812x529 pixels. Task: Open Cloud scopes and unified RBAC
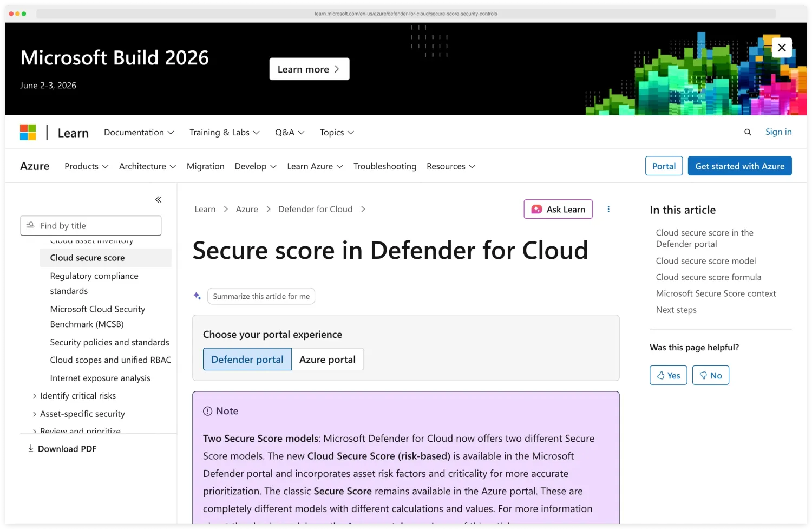click(x=111, y=360)
